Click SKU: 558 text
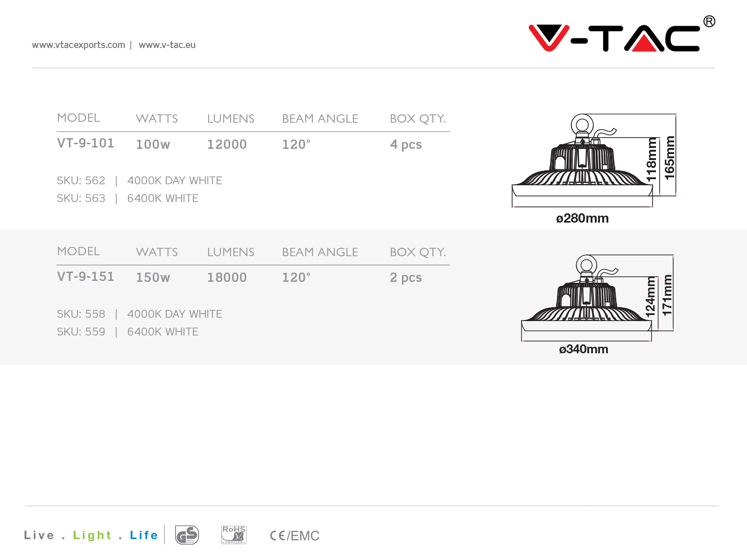Image resolution: width=747 pixels, height=560 pixels. (81, 314)
